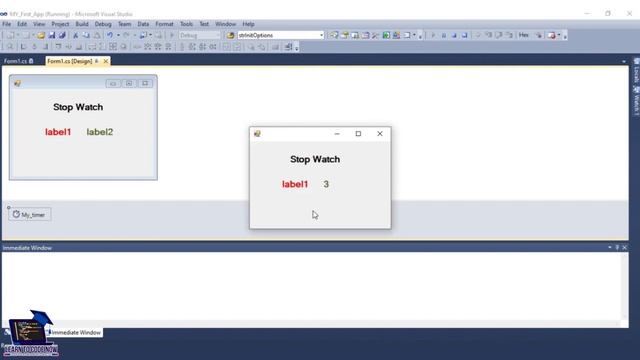Open the Properties Window toolbar icon
Screen dimensions: 640x360
click(345, 36)
